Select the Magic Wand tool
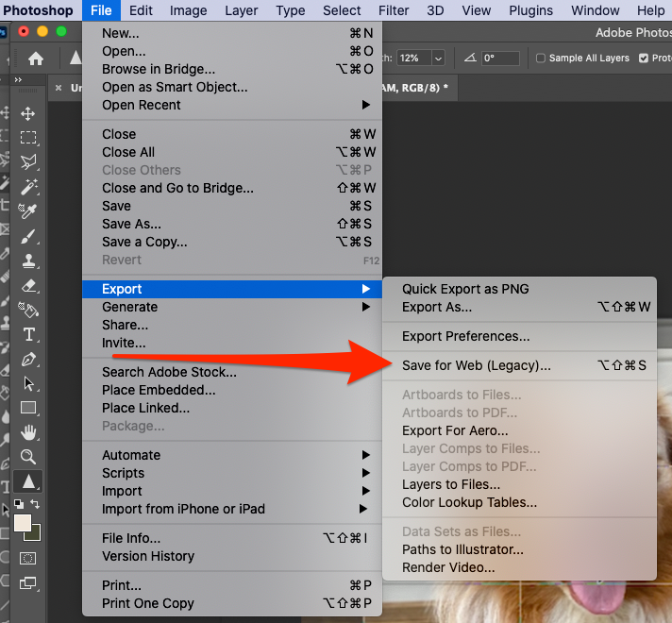672x623 pixels. point(28,187)
